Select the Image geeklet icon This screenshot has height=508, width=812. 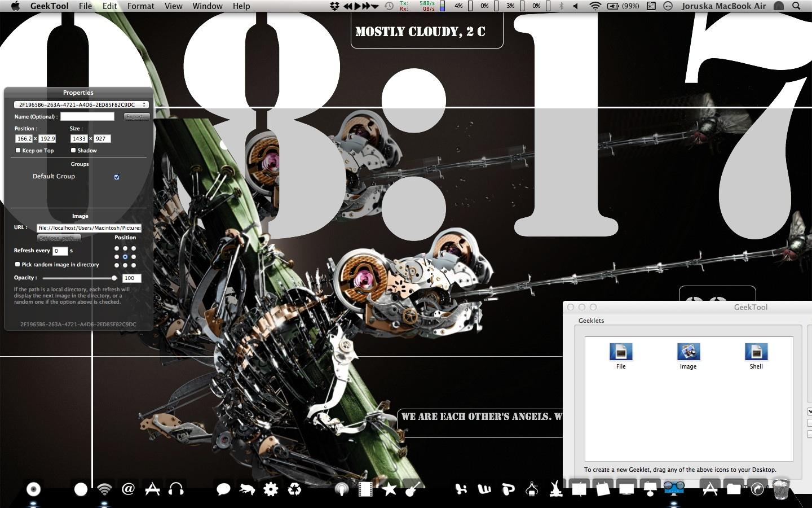tap(688, 352)
